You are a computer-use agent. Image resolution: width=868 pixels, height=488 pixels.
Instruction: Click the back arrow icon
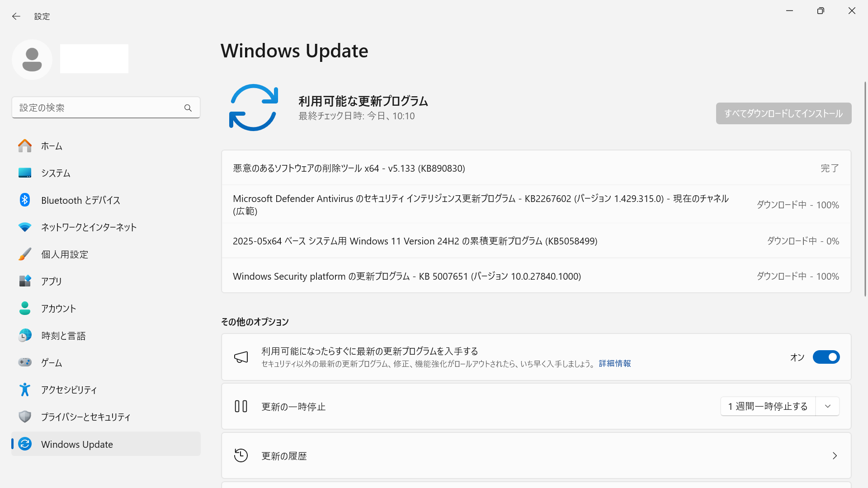tap(16, 16)
